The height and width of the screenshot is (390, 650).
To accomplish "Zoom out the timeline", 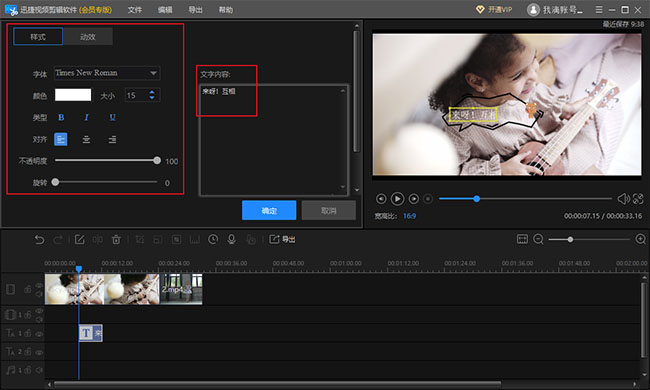I will coord(538,239).
